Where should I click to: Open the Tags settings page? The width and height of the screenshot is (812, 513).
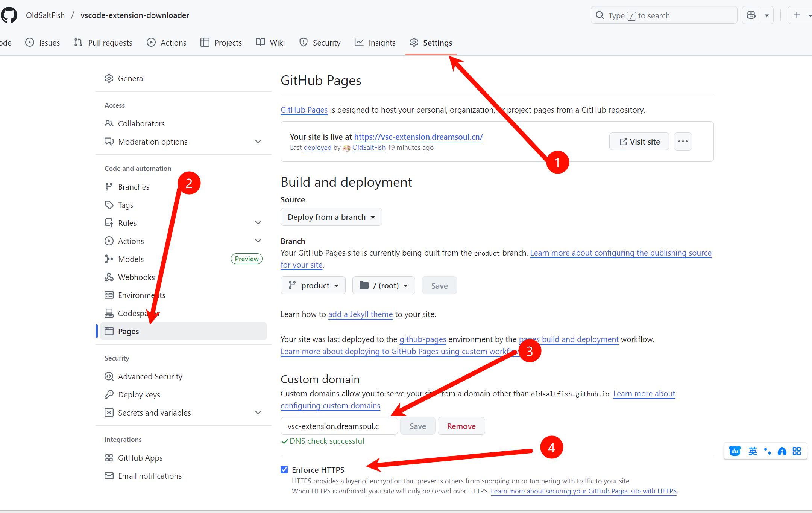click(x=126, y=205)
